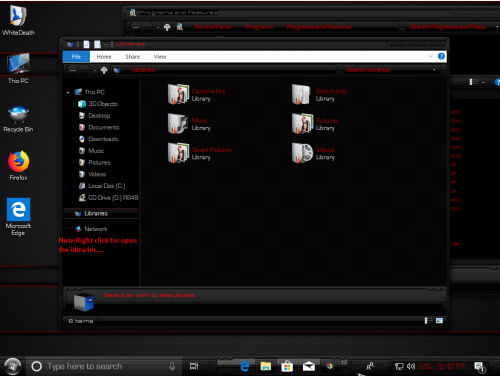Open File Explorer from taskbar
Viewport: 500px width, 376px height.
tap(266, 366)
